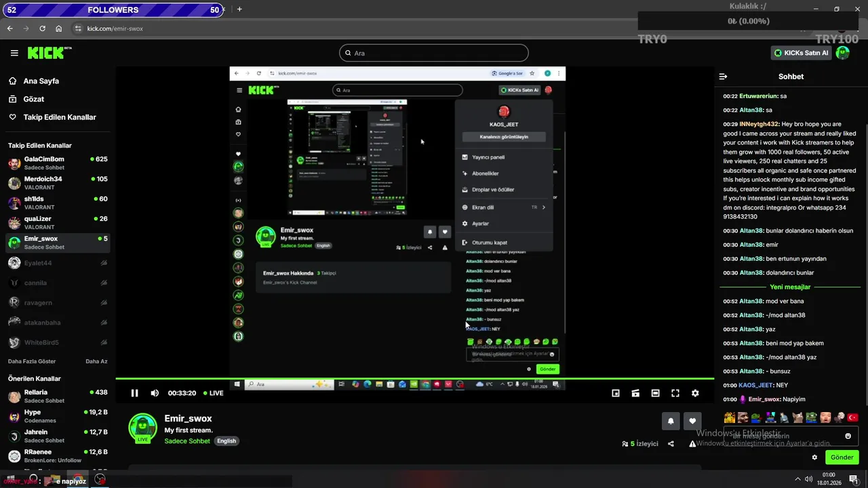Click the KICKs Satın Al button
This screenshot has width=868, height=488.
[x=801, y=53]
